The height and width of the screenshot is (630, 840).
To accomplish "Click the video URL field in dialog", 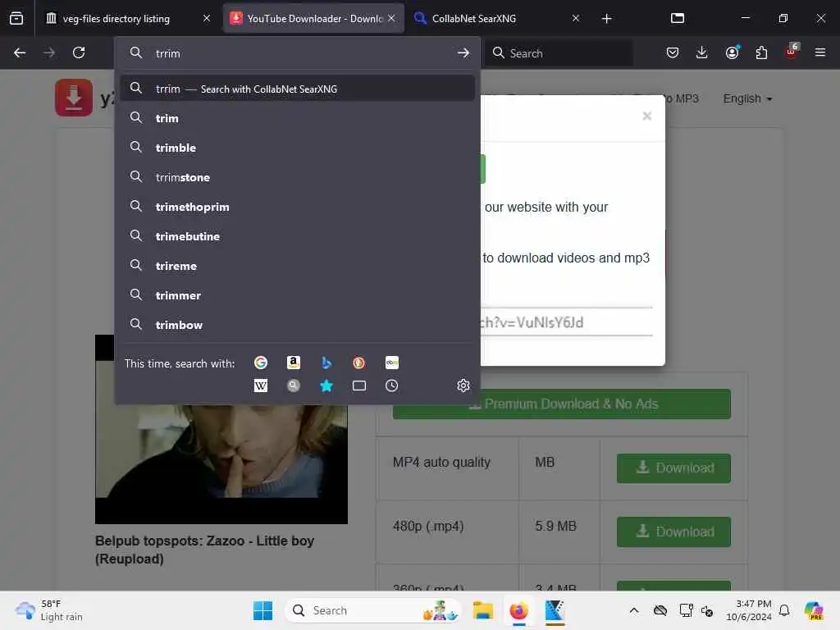I will 566,322.
